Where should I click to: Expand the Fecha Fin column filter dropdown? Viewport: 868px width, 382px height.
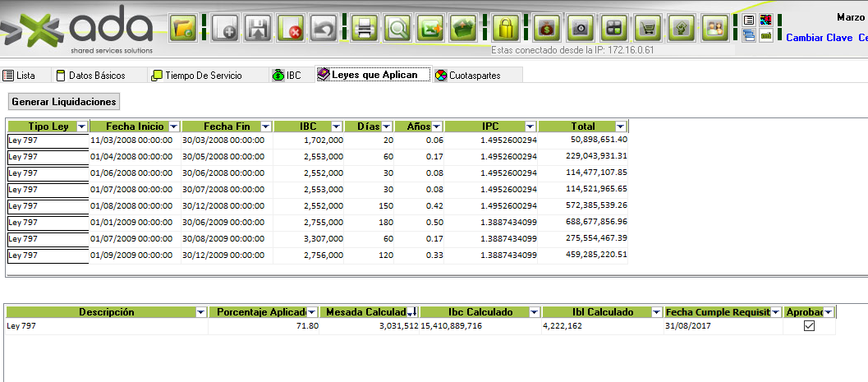click(x=265, y=127)
